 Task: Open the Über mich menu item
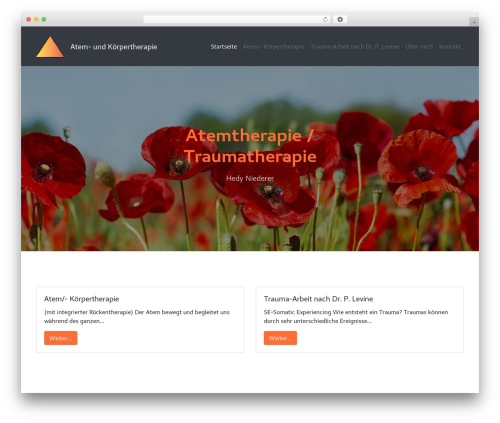419,47
